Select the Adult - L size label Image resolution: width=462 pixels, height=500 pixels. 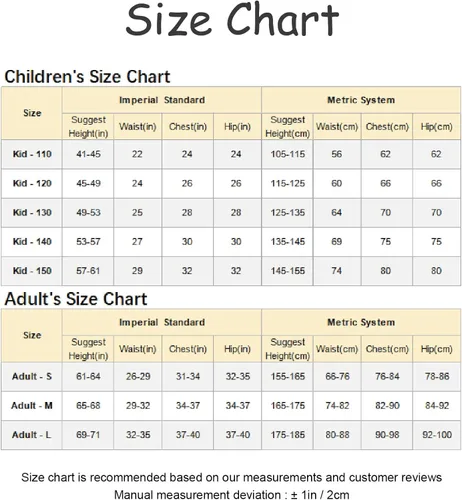pos(32,435)
